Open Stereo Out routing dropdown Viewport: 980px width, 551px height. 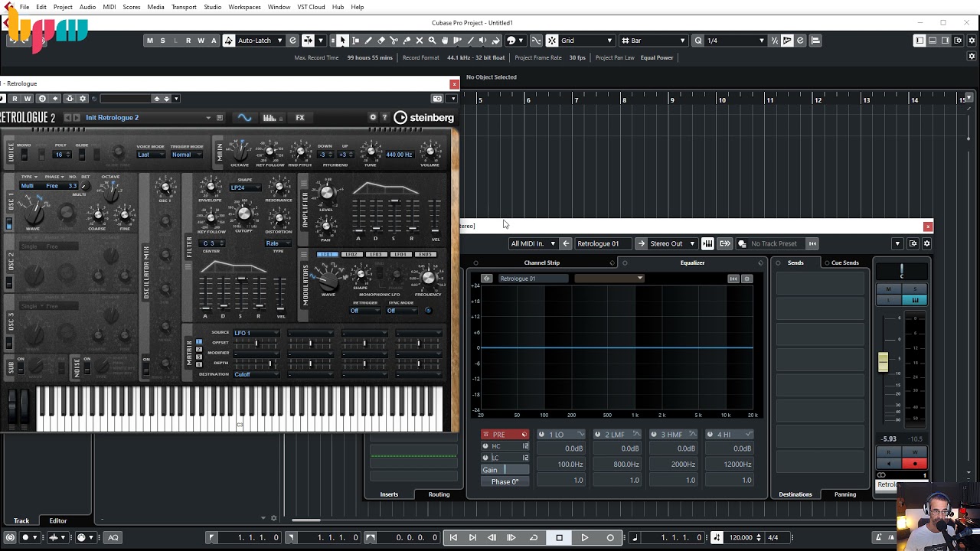click(672, 243)
